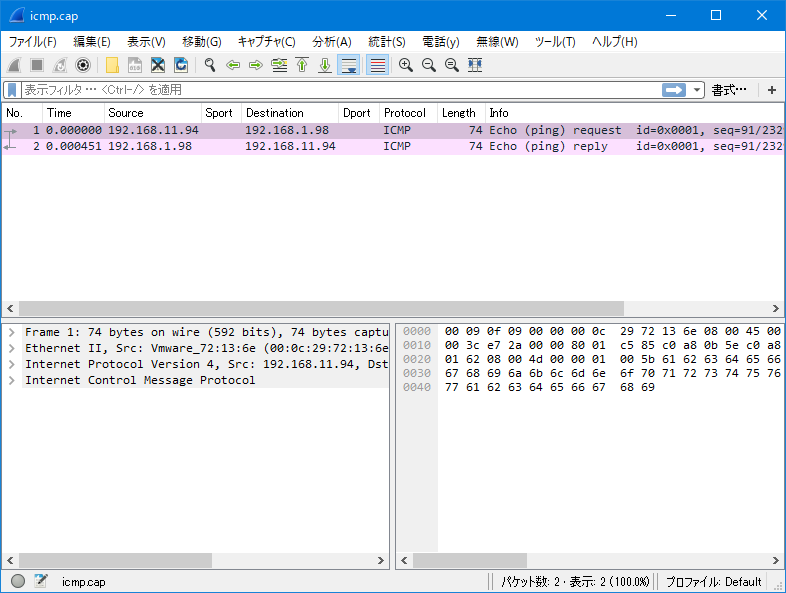Image resolution: width=786 pixels, height=593 pixels.
Task: Click the Info column header
Action: click(635, 113)
